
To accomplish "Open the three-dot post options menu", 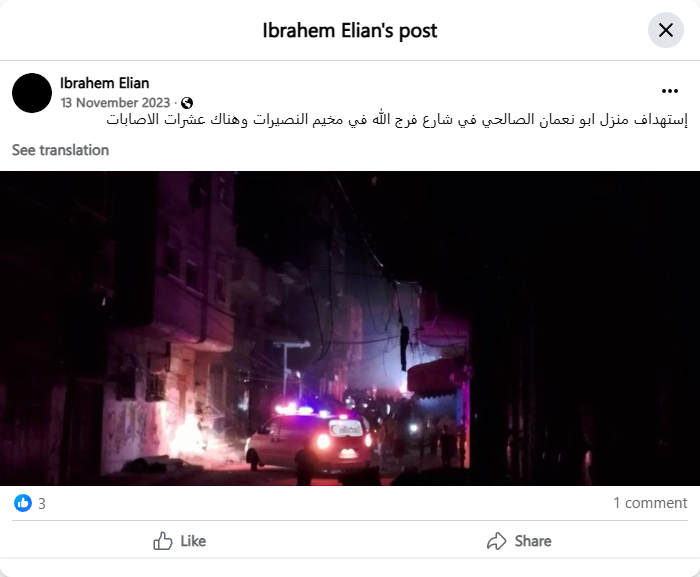I will tap(670, 91).
